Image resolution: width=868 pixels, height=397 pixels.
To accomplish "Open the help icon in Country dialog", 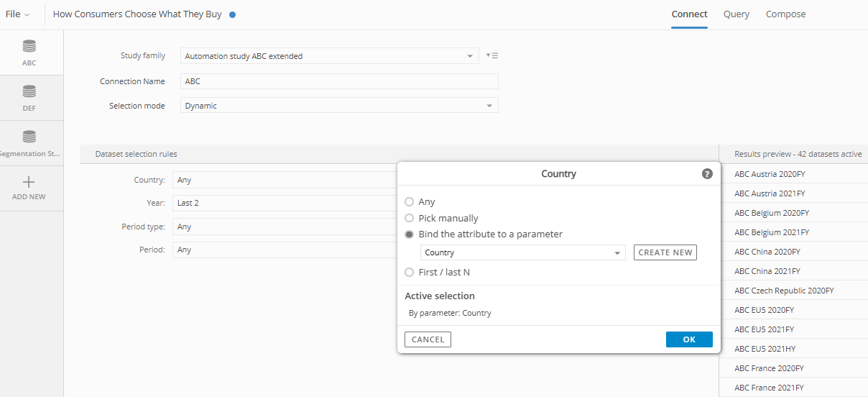I will [x=707, y=174].
